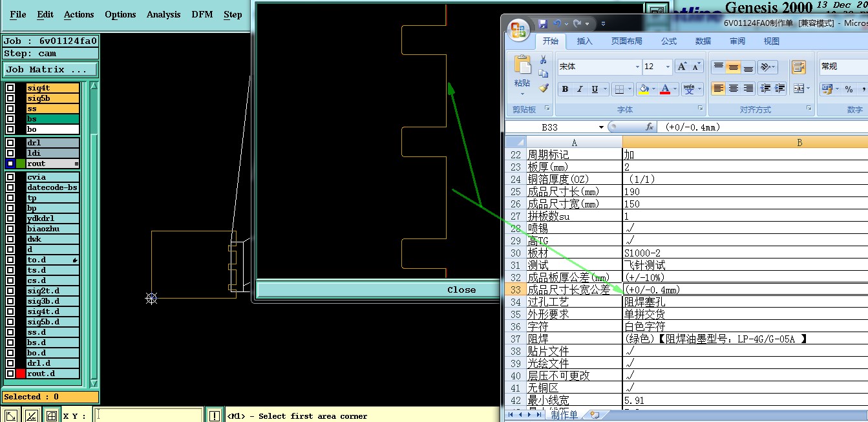868x422 pixels.
Task: Toggle the sig4t layer checkbox
Action: click(x=10, y=88)
